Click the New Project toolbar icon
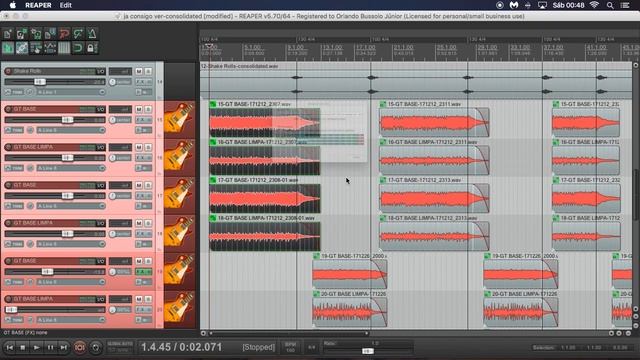This screenshot has height=360, width=640. coord(8,33)
